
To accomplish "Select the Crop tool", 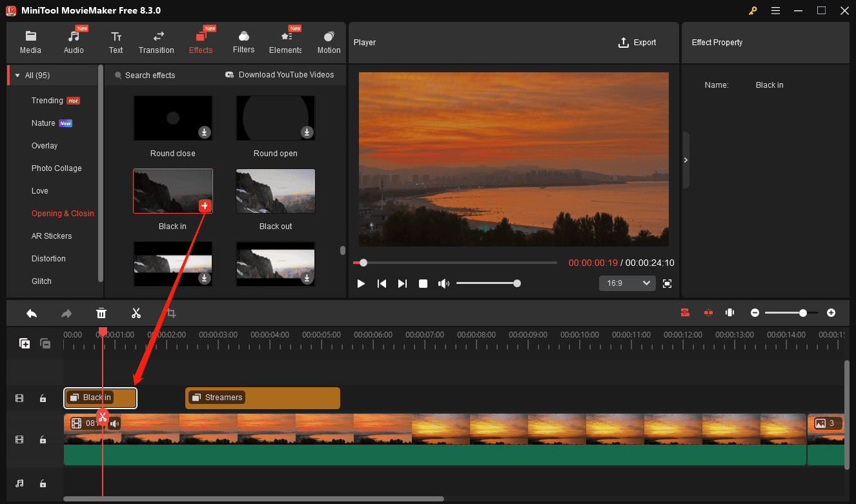I will [x=171, y=313].
